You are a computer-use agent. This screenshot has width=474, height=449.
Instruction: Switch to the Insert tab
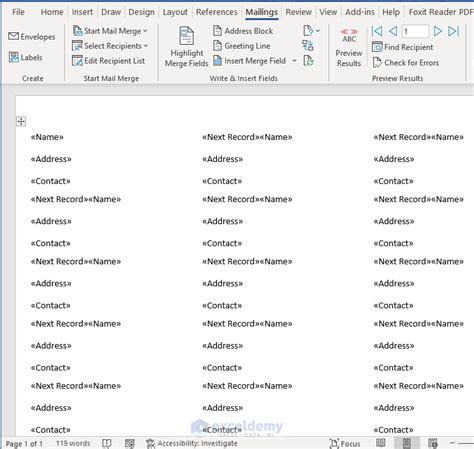coord(82,12)
